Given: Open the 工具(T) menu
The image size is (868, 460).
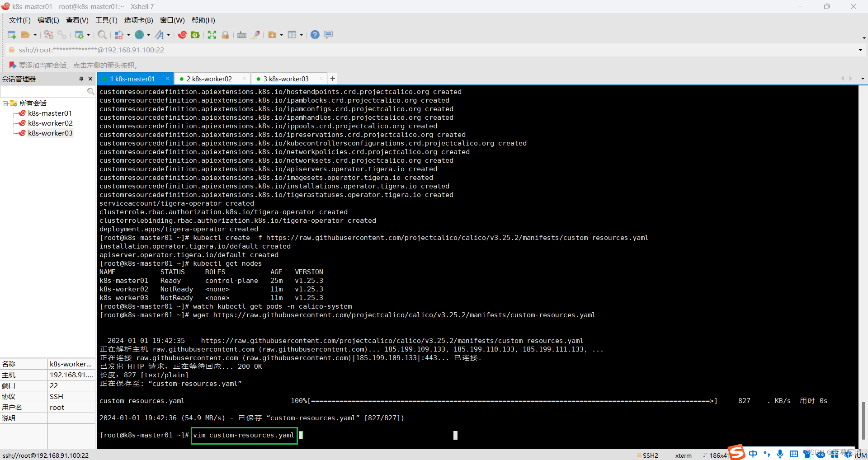Looking at the screenshot, I should tap(106, 20).
